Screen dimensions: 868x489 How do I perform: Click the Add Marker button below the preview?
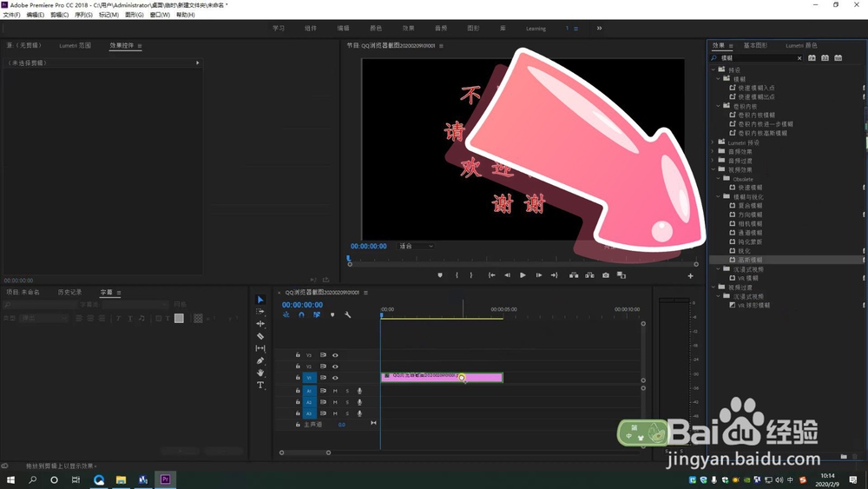[x=440, y=275]
